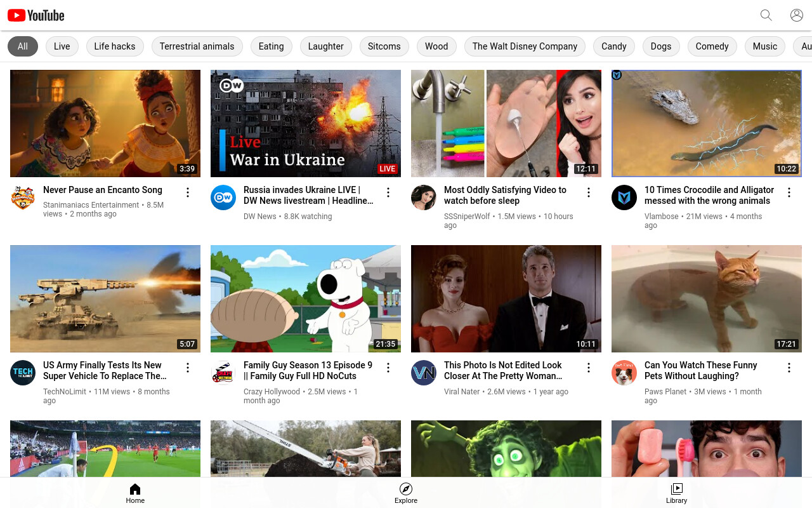The image size is (812, 508).
Task: Click the 'DW News' channel name
Action: click(x=260, y=217)
